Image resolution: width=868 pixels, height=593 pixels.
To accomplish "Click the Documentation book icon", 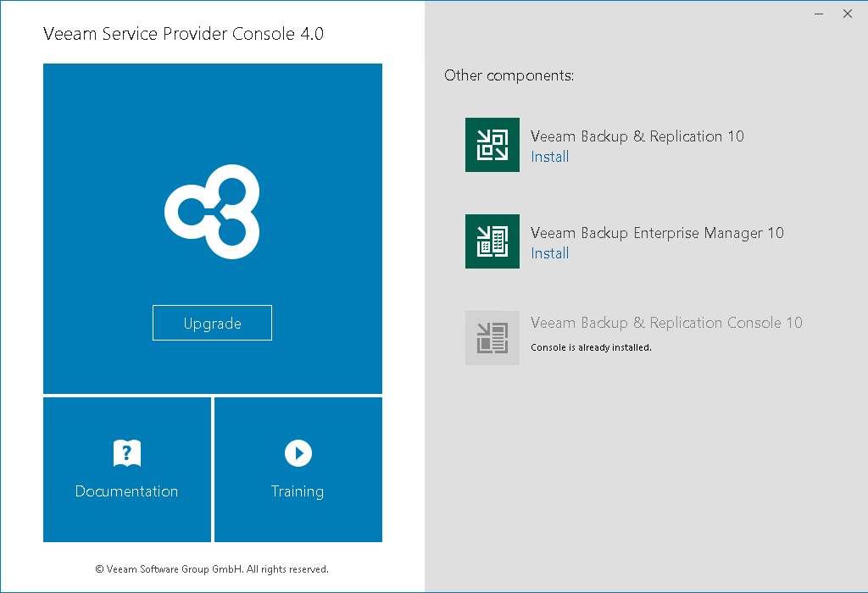I will point(127,453).
